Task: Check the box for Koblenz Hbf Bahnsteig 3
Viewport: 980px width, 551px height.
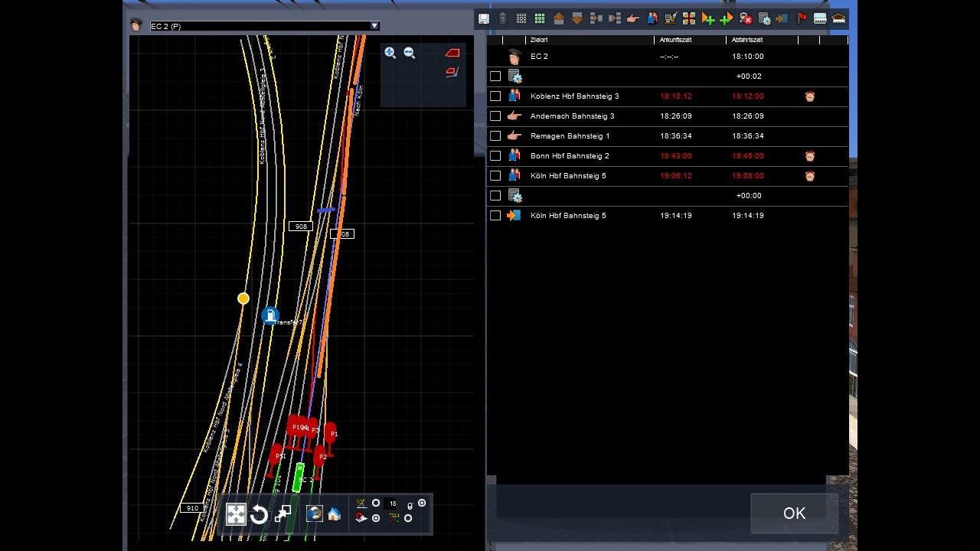Action: tap(495, 96)
